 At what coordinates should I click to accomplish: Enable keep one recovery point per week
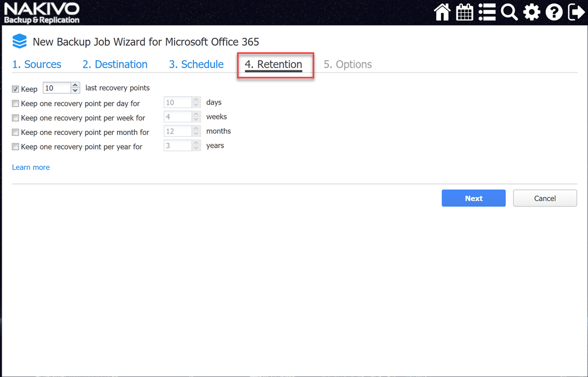(x=15, y=118)
